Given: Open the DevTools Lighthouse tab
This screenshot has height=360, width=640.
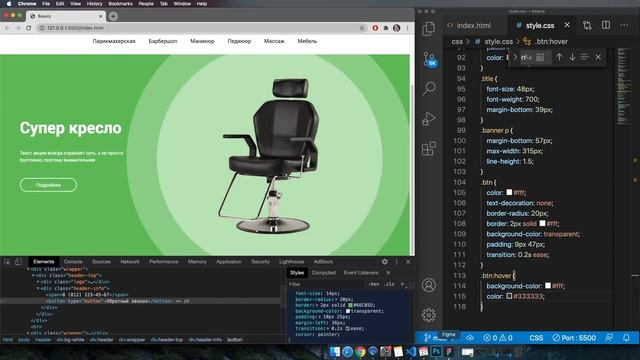Looking at the screenshot, I should pyautogui.click(x=291, y=262).
